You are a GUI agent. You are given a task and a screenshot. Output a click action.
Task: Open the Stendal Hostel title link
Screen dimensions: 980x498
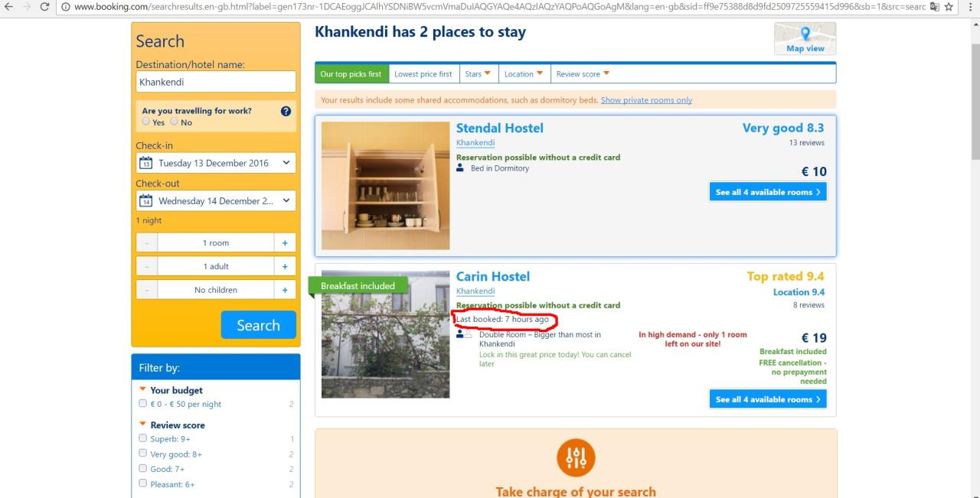500,129
